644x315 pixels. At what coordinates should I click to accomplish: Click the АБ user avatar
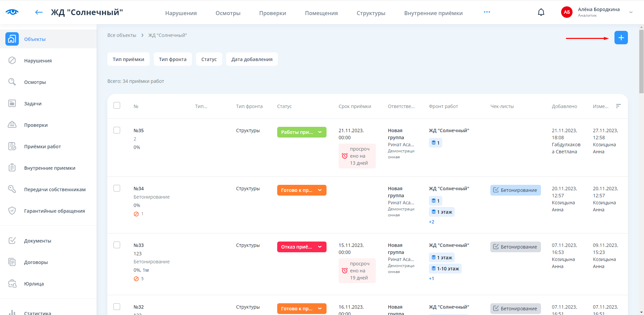click(566, 12)
